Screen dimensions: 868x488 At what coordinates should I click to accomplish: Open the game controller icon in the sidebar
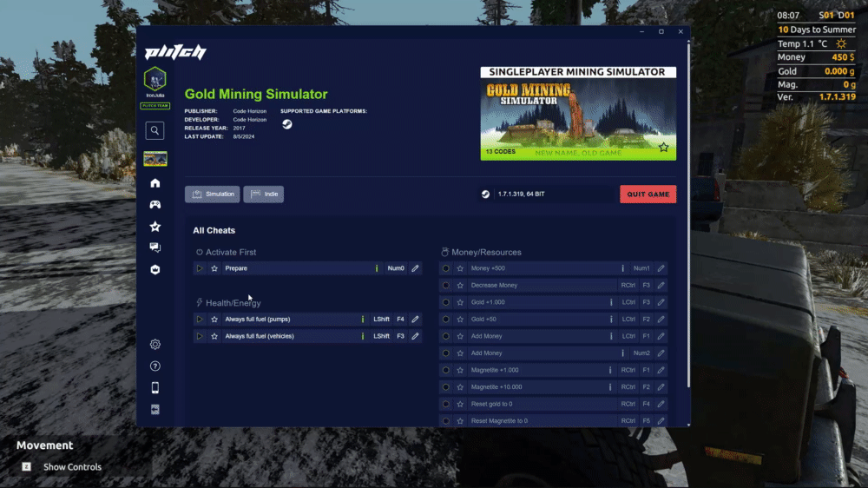pos(155,204)
